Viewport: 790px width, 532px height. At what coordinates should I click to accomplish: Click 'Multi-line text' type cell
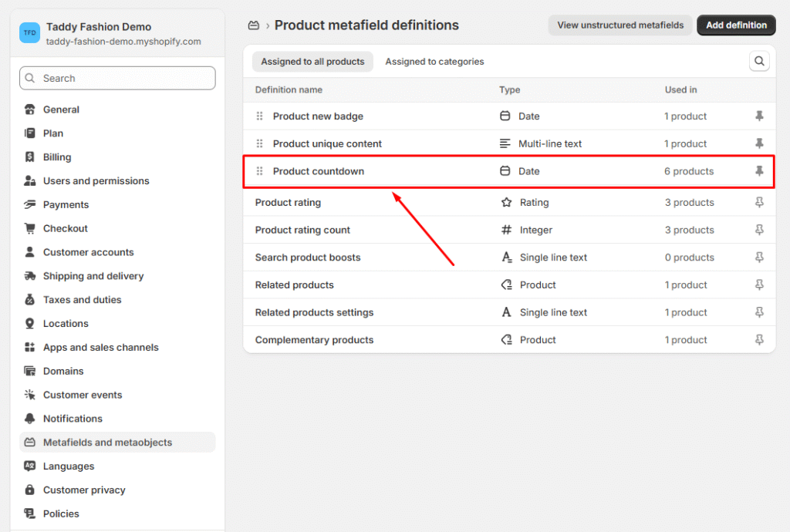(549, 143)
